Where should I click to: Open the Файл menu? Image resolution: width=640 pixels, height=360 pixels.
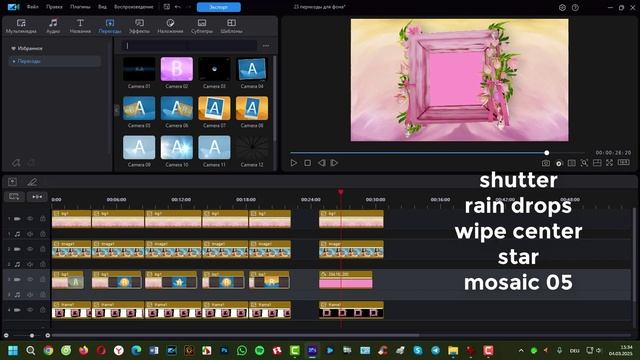[x=32, y=7]
